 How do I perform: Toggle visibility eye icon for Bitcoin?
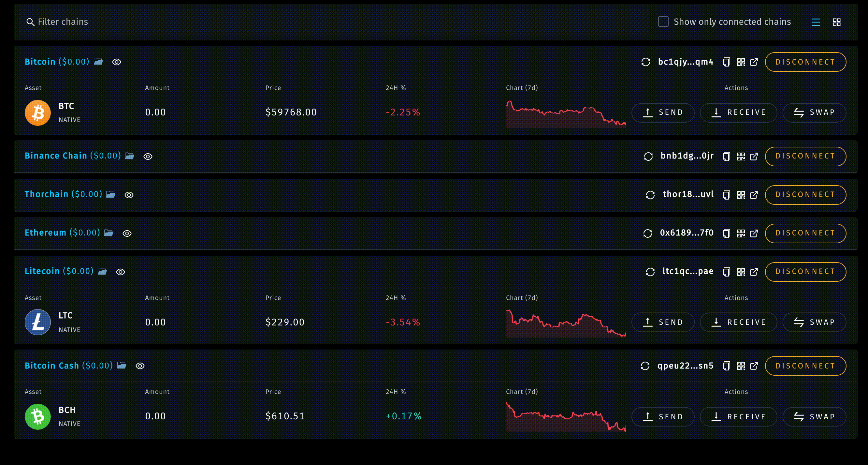coord(117,62)
